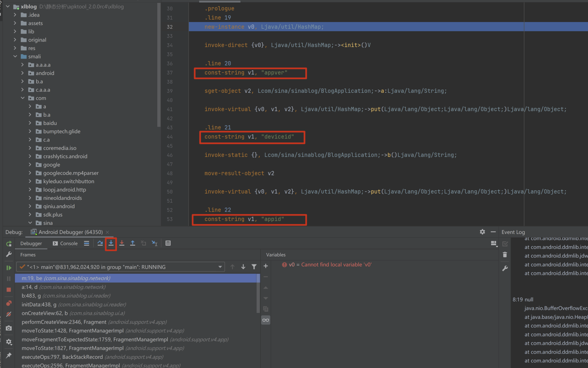Screen dimensions: 588x368
Task: Collapse the com package
Action: (x=22, y=98)
